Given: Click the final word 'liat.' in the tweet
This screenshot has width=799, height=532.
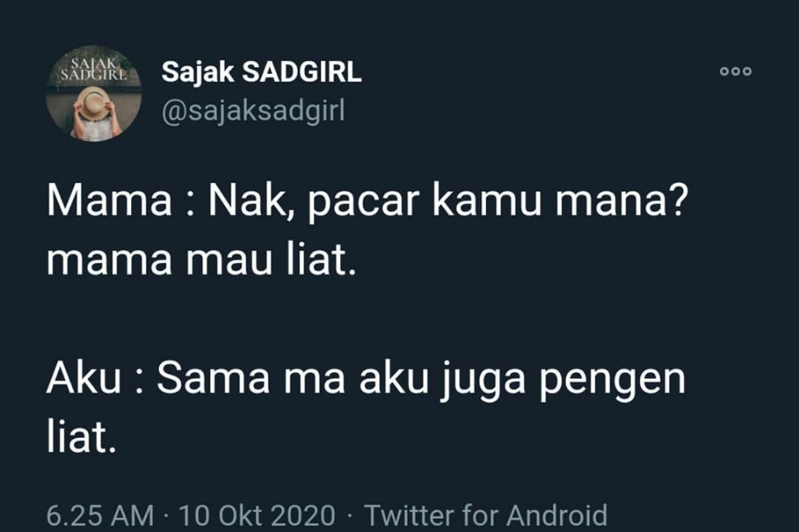Looking at the screenshot, I should [82, 438].
